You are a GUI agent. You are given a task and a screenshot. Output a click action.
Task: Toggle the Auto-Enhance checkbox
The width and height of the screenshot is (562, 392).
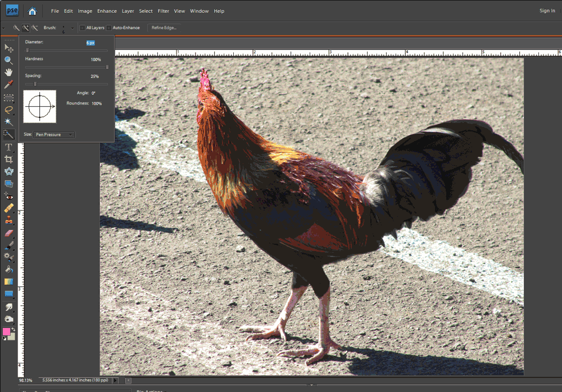point(108,28)
